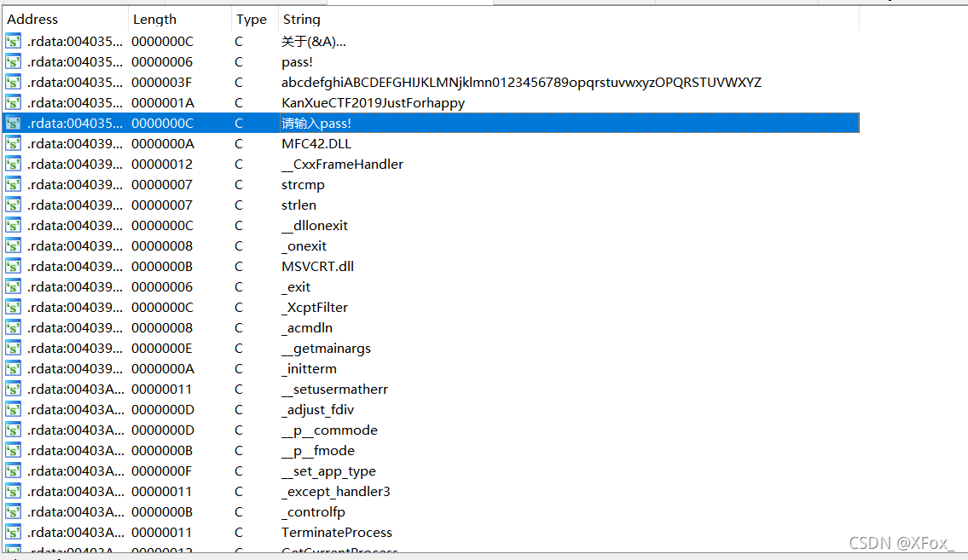Image resolution: width=968 pixels, height=560 pixels.
Task: Select the __set_app_type string
Action: [x=328, y=471]
